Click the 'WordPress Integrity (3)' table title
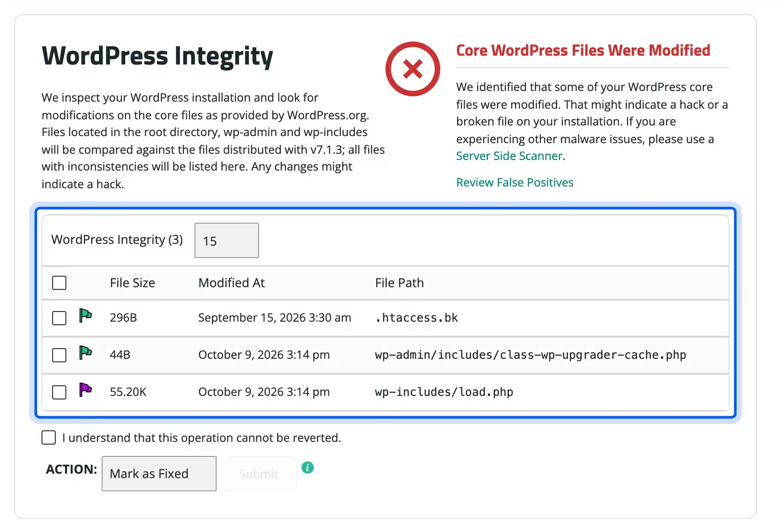The height and width of the screenshot is (532, 778). [x=117, y=239]
